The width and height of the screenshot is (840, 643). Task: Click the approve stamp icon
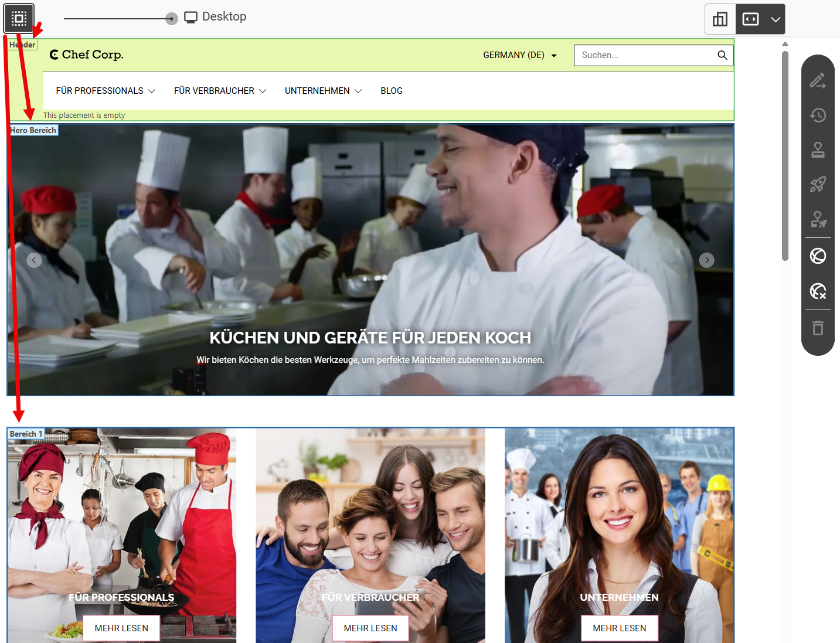tap(818, 150)
